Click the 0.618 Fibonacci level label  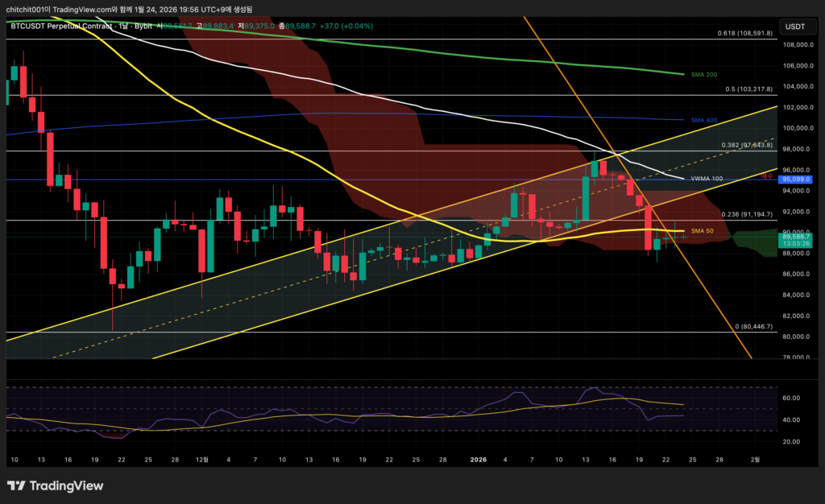coord(745,34)
